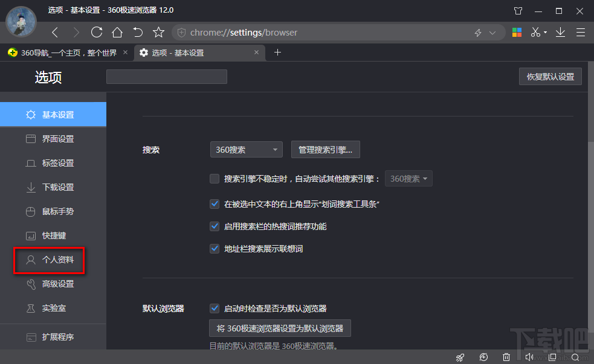Image resolution: width=594 pixels, height=364 pixels.
Task: Focus the settings search box
Action: [x=167, y=77]
